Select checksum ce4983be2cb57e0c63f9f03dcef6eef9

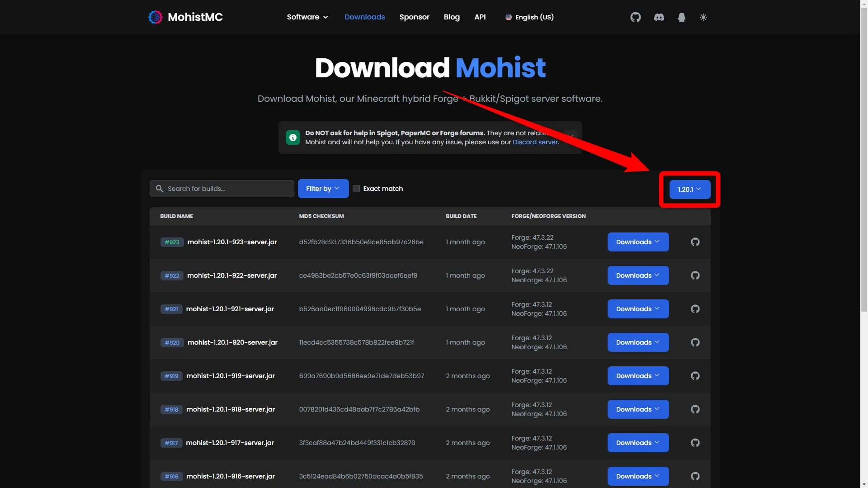[358, 275]
